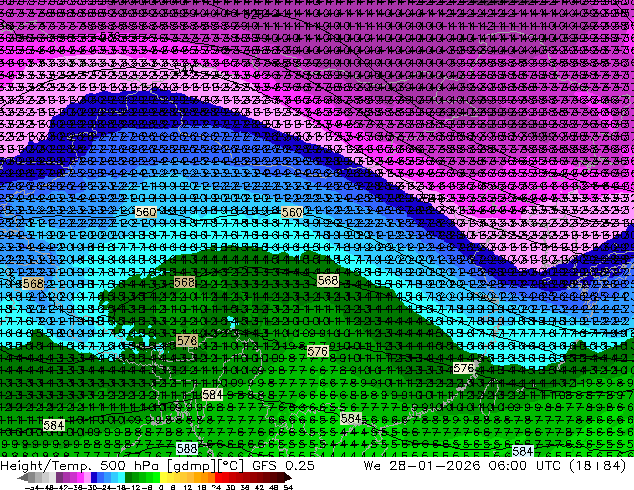Click the dark maroon arrow end of the color scale
634x490 pixels.
(287, 477)
